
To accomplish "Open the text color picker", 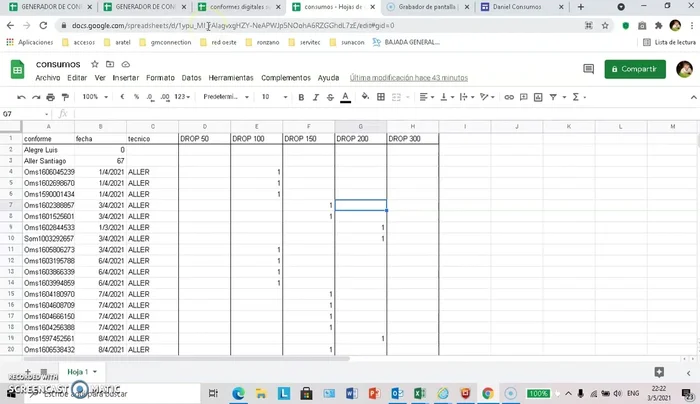I will click(x=345, y=97).
